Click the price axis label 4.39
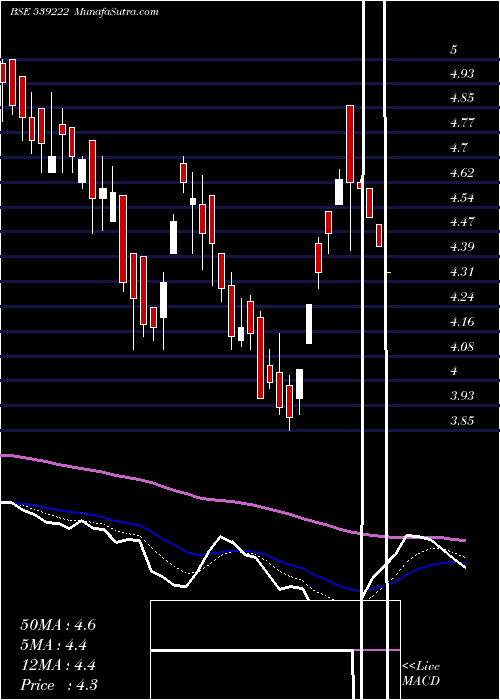Screen dimensions: 500x700 [x=462, y=247]
